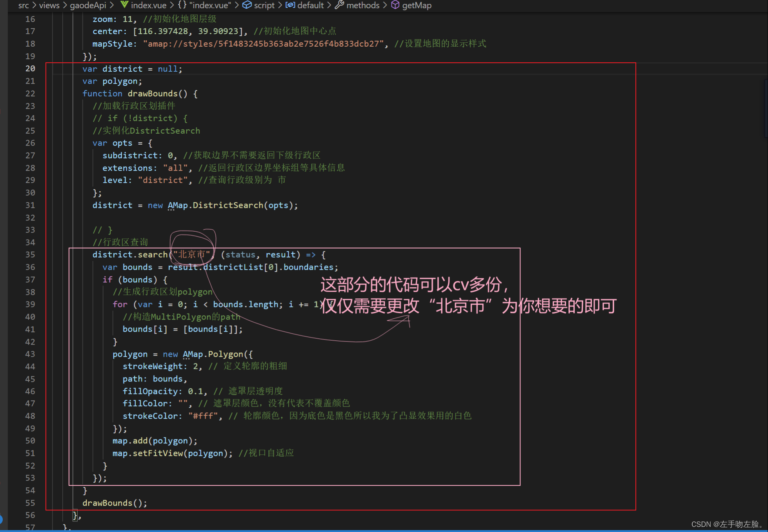
Task: Open the 'getMap' breadcrumb symbol
Action: [417, 5]
